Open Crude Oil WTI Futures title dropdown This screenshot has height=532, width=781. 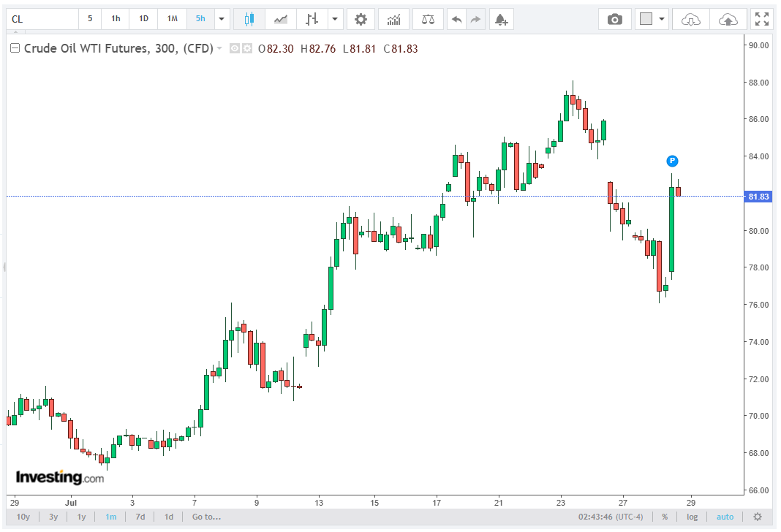pyautogui.click(x=219, y=48)
